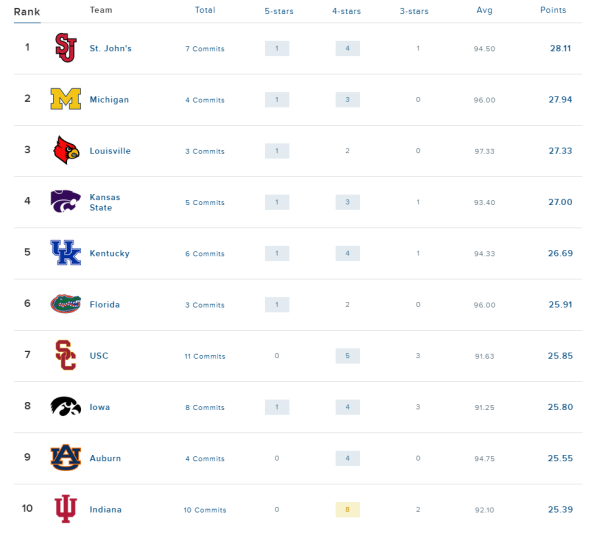Sort by the Points column header
600x535 pixels.
tap(552, 10)
